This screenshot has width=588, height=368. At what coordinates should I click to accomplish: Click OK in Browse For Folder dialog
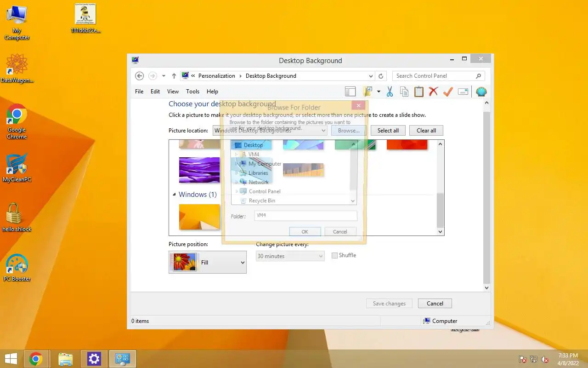tap(305, 232)
